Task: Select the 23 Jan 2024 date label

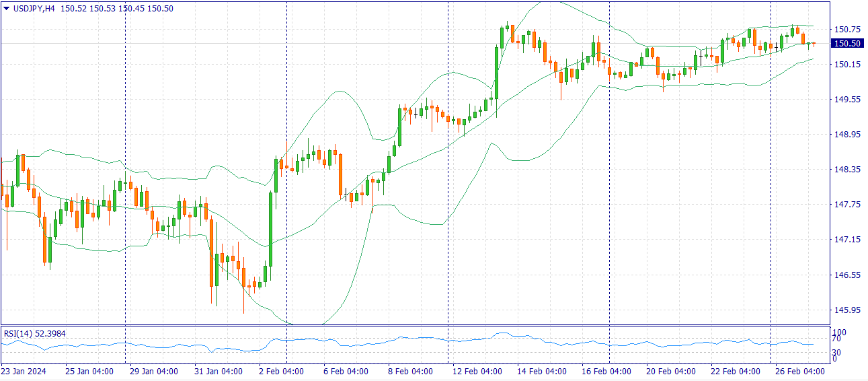Action: pyautogui.click(x=24, y=372)
